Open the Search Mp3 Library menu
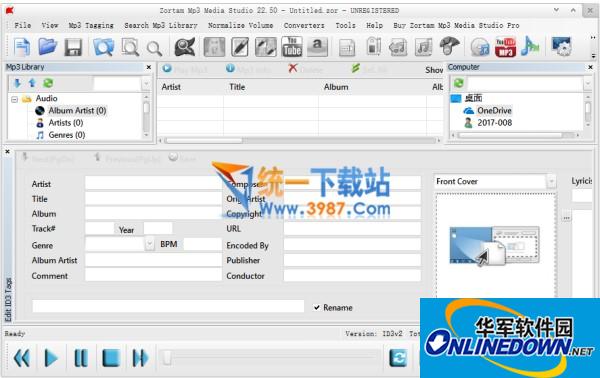Viewport: 600px width, 378px height. (x=161, y=25)
